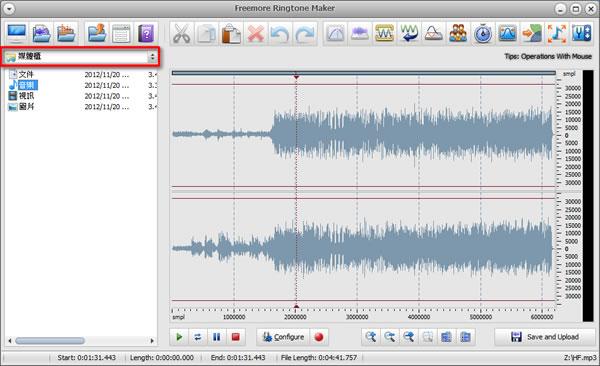Click the 3000000 mark on time ruler
The width and height of the screenshot is (600, 366).
tap(357, 317)
